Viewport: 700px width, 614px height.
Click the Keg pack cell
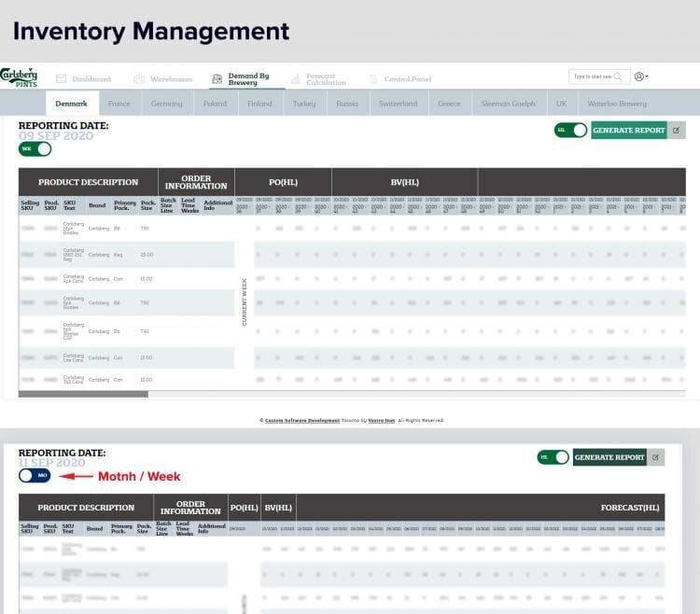118,255
